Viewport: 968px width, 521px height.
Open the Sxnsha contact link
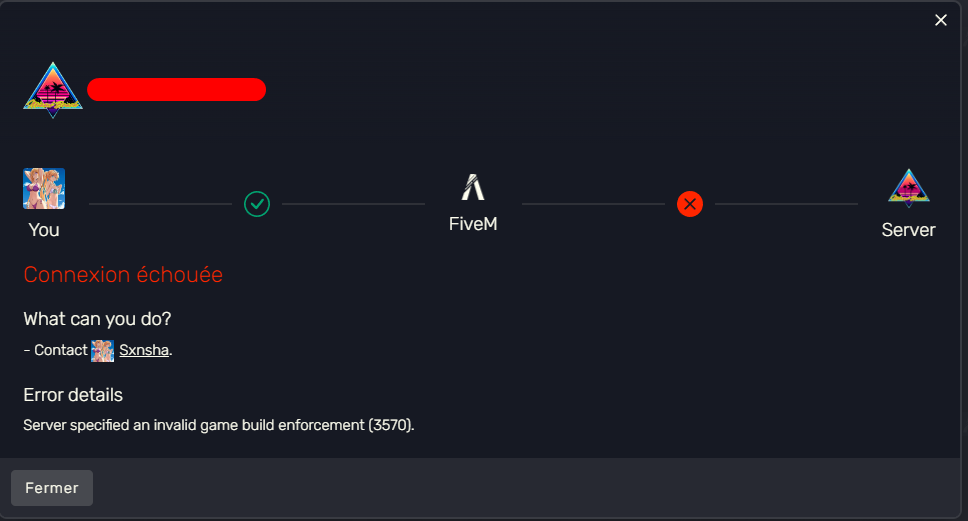144,350
